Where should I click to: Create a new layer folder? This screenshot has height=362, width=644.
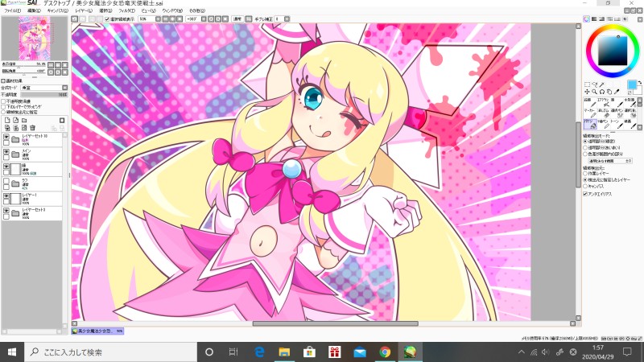(24, 120)
